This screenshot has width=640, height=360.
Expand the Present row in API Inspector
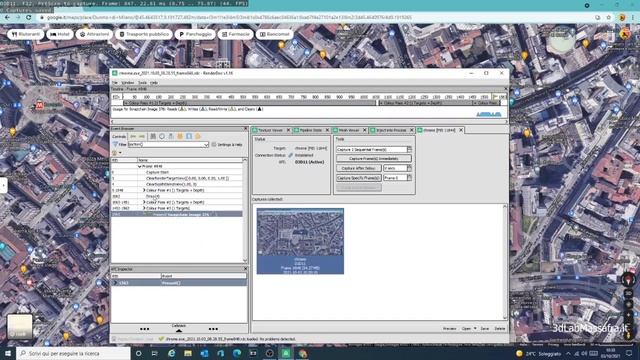(116, 282)
